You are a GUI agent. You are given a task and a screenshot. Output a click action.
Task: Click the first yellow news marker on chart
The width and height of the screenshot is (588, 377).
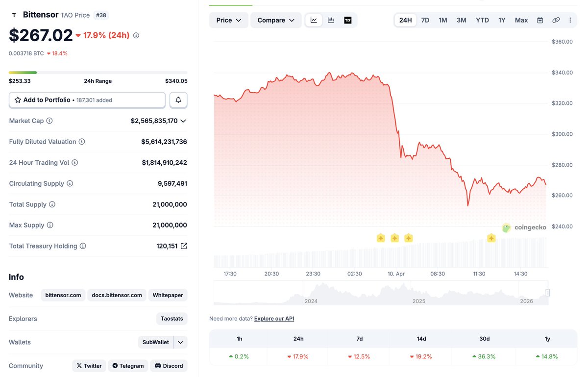click(x=381, y=238)
